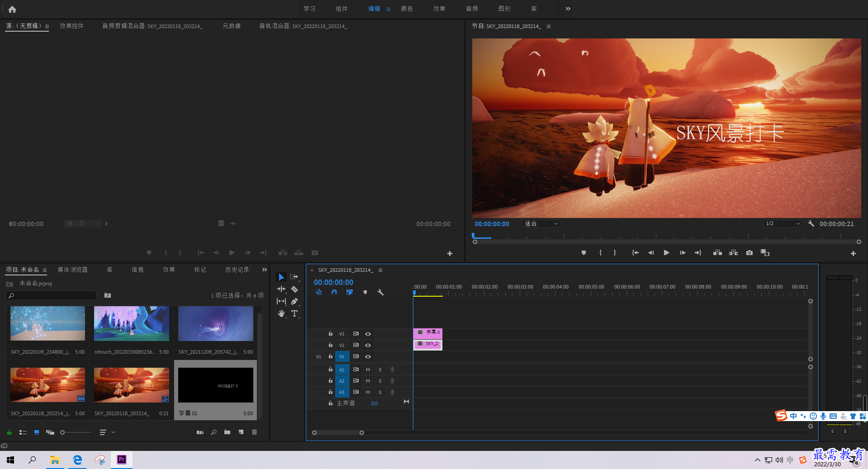
Task: Open the project panel menu icon
Action: tap(45, 270)
